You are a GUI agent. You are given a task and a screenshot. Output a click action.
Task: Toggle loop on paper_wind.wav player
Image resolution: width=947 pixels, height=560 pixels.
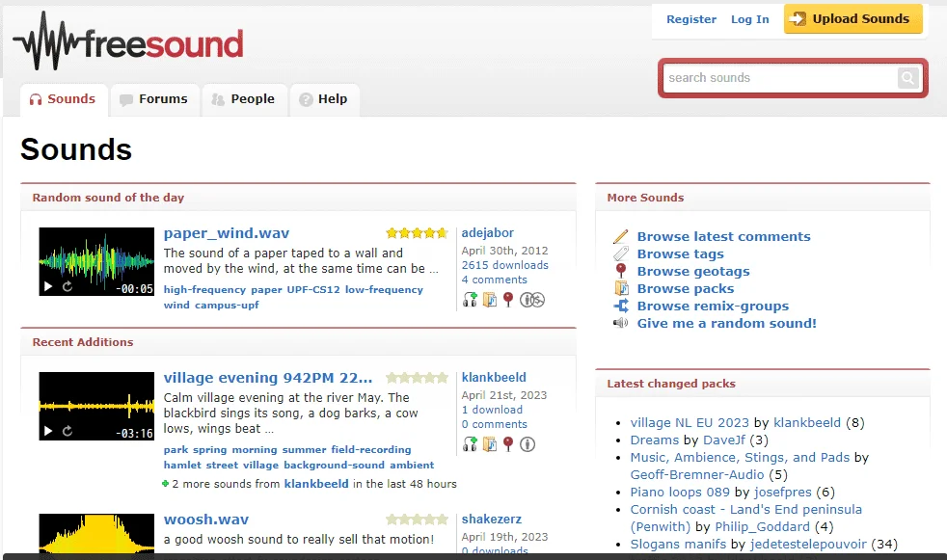coord(68,286)
